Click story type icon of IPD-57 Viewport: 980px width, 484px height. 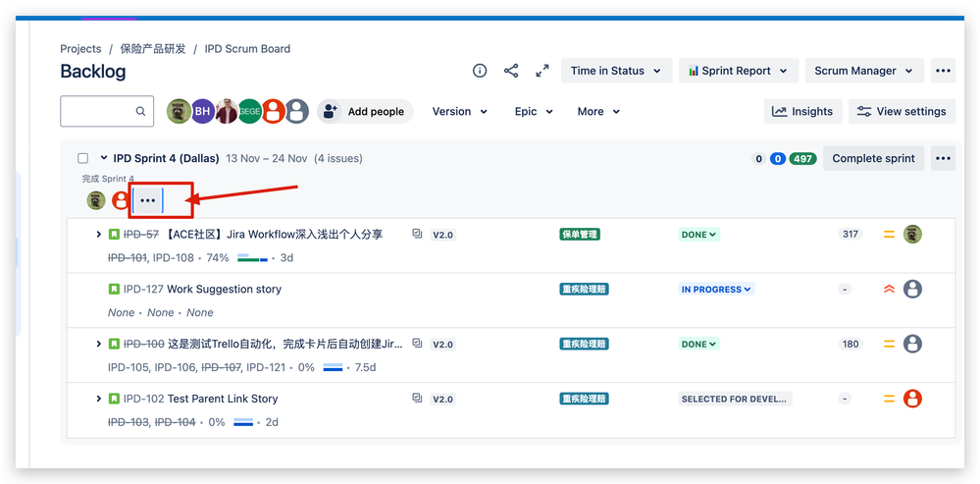(114, 235)
